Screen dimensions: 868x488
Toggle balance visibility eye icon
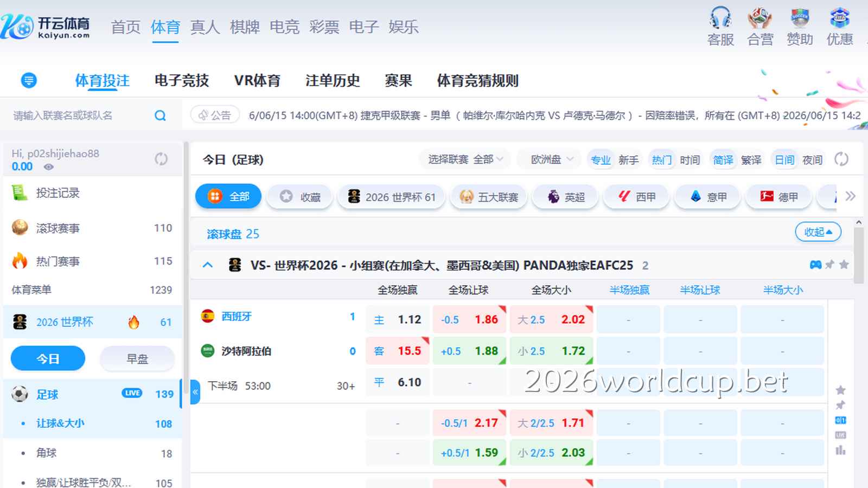coord(49,167)
